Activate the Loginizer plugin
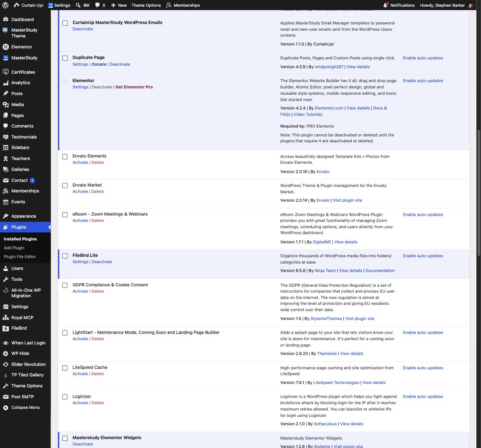This screenshot has width=481, height=448. tap(80, 403)
